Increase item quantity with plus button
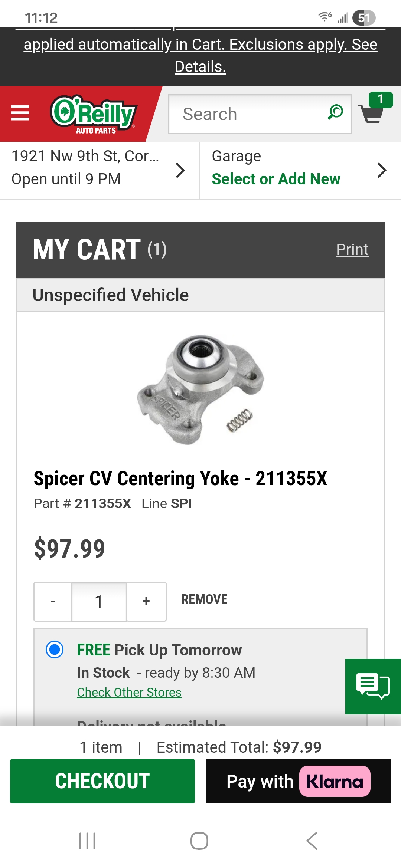 [146, 601]
